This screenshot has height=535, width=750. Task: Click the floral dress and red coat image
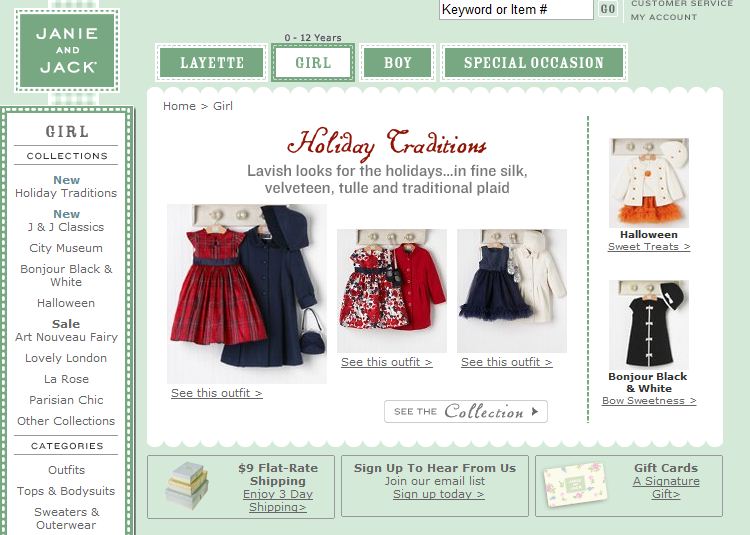(392, 291)
